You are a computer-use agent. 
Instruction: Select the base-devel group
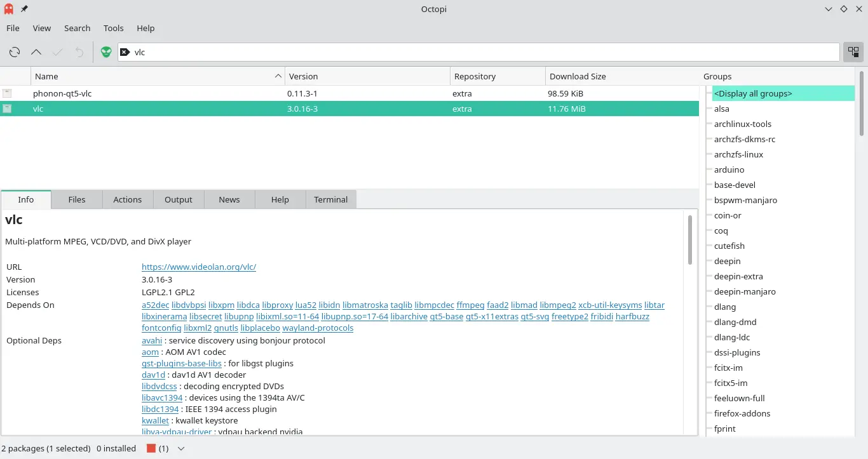pyautogui.click(x=735, y=185)
